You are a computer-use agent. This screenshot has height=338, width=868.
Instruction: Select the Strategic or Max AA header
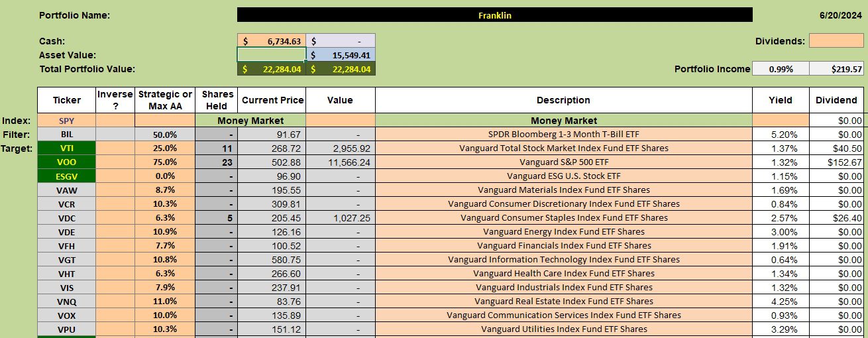click(x=166, y=100)
